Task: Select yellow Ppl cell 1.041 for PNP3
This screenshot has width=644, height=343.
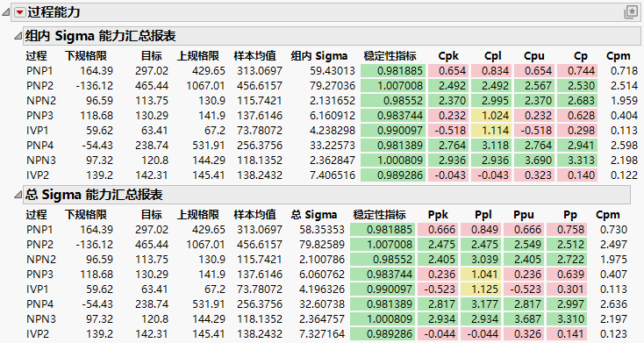Action: coord(481,275)
